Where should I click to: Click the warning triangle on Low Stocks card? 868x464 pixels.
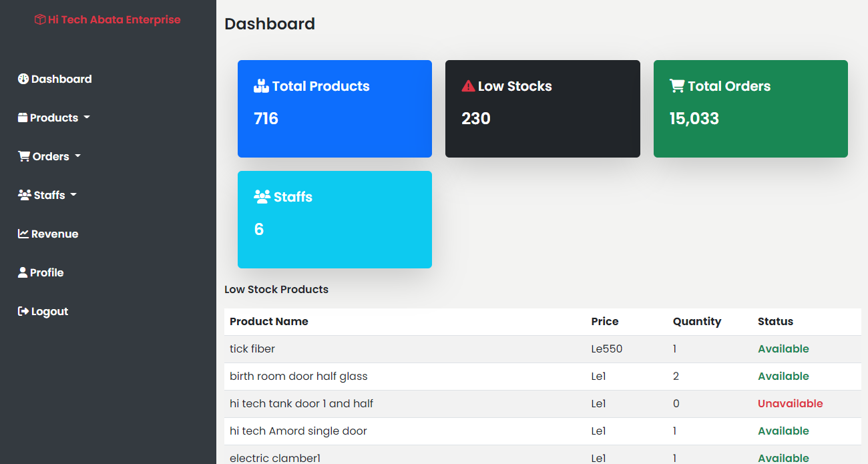pyautogui.click(x=468, y=86)
